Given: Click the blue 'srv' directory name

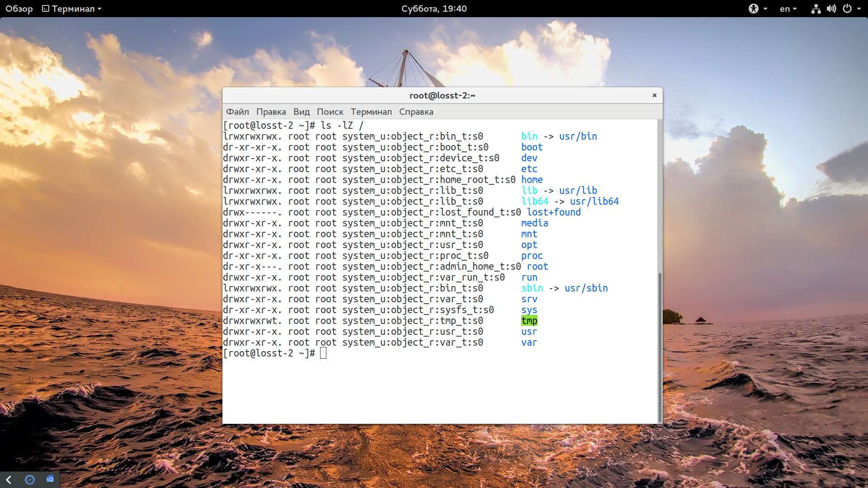Looking at the screenshot, I should (529, 299).
